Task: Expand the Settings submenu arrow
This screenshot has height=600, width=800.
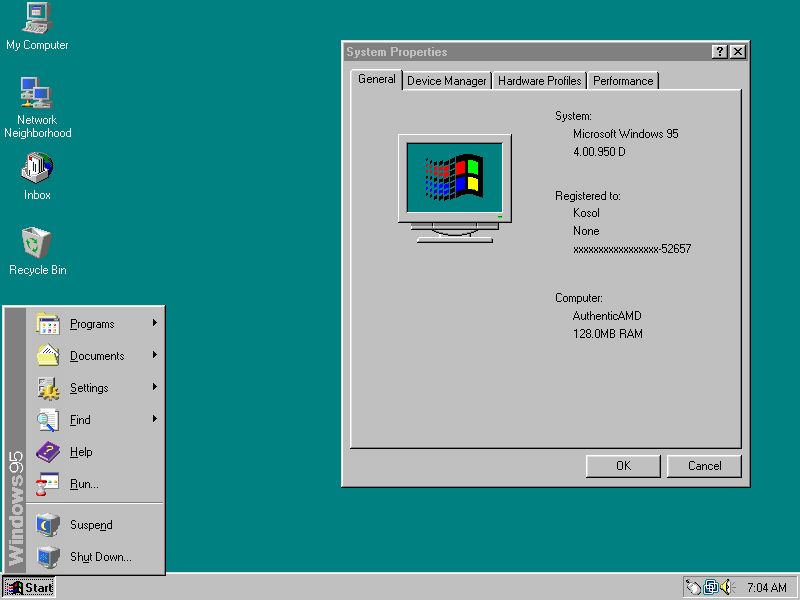Action: coord(155,387)
